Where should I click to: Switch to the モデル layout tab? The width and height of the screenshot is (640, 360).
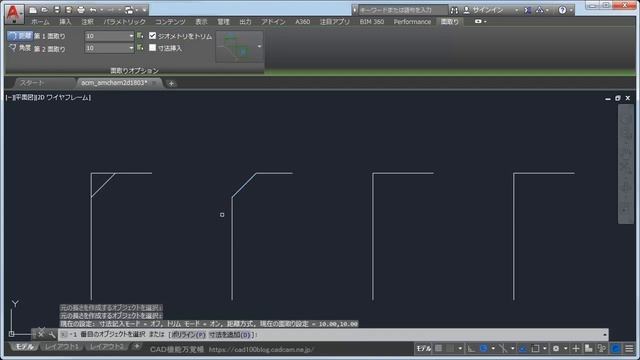24,347
